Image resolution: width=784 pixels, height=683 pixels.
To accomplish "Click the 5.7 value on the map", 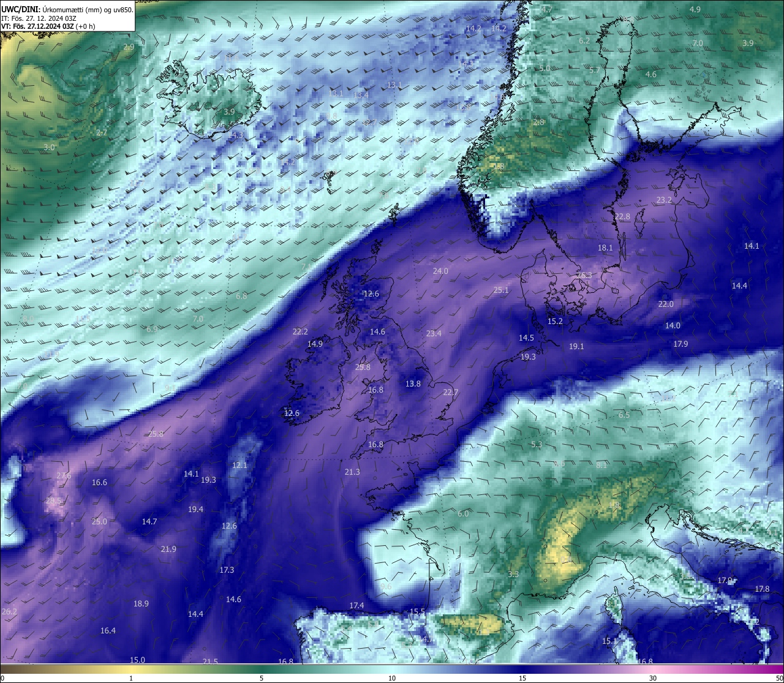I will click(x=595, y=70).
